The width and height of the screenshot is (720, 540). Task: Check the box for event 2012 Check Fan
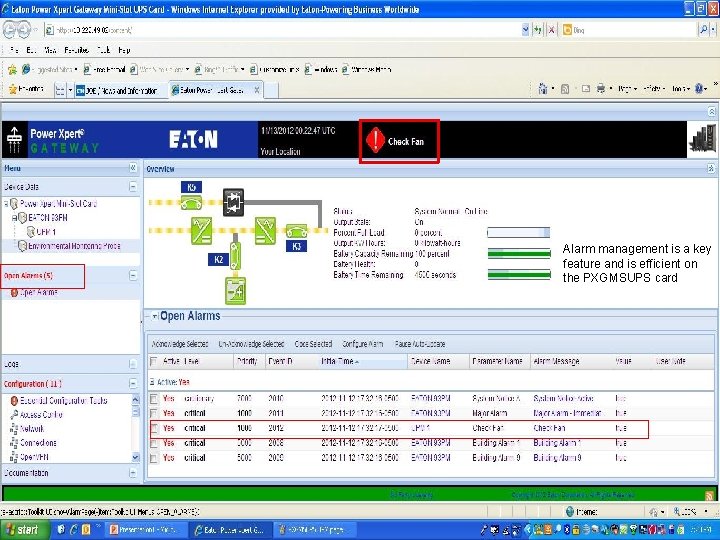click(x=154, y=428)
